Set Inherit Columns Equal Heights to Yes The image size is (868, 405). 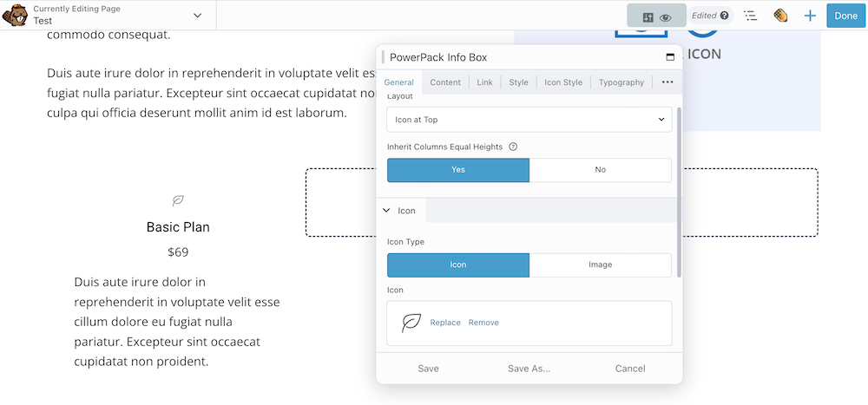coord(457,170)
